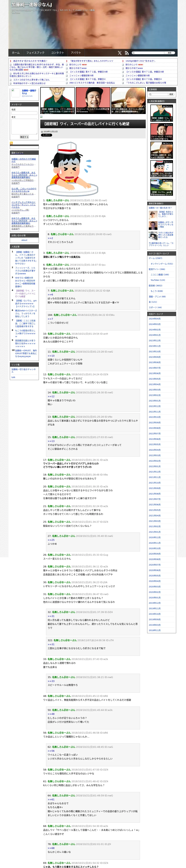Click the small broken image icon above article title
The height and width of the screenshot is (868, 186).
pyautogui.click(x=42, y=117)
